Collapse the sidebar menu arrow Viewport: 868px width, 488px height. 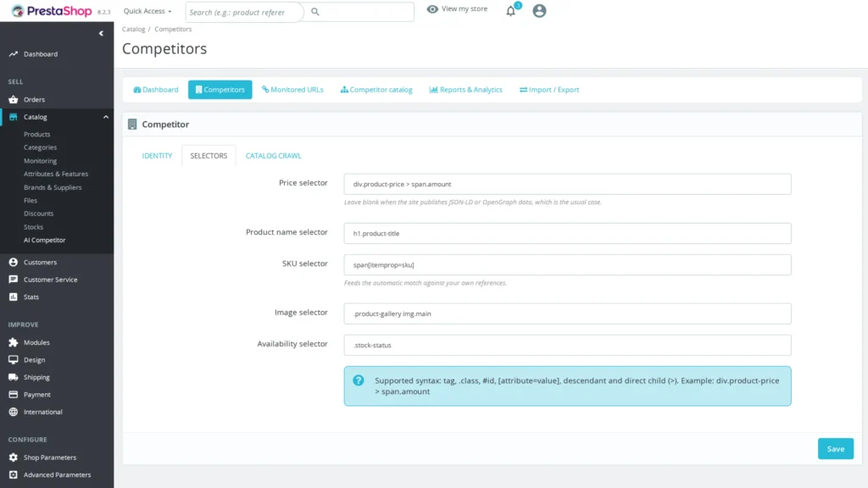coord(101,33)
